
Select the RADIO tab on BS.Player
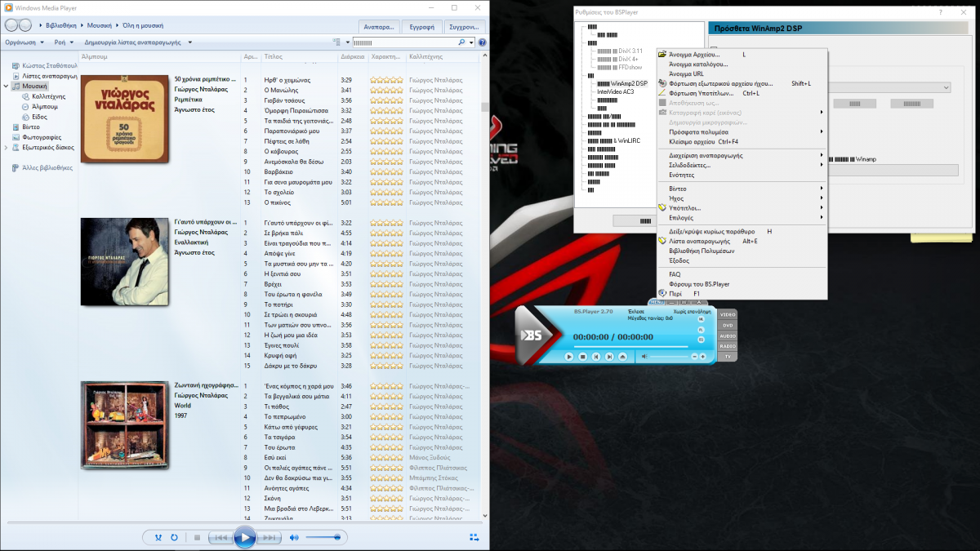(x=727, y=346)
